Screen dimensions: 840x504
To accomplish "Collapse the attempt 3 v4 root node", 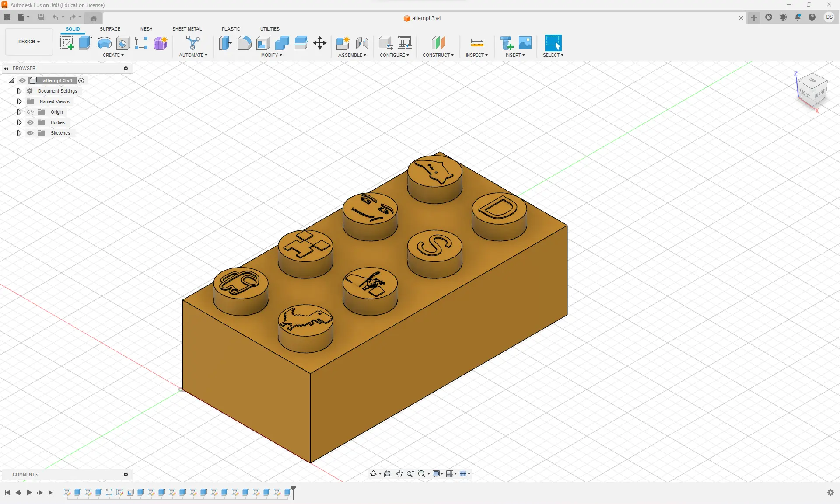I will click(x=12, y=80).
